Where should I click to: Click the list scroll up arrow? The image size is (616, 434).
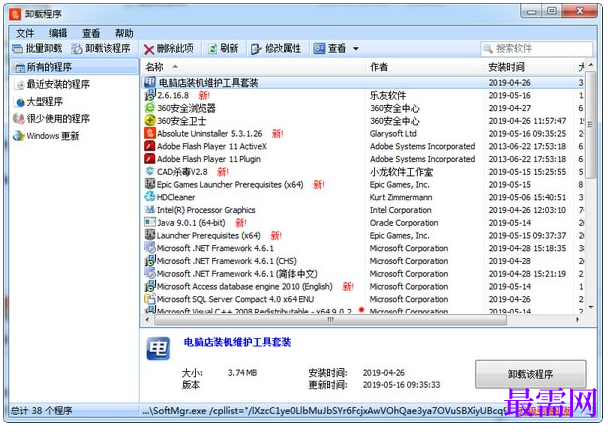click(x=591, y=65)
